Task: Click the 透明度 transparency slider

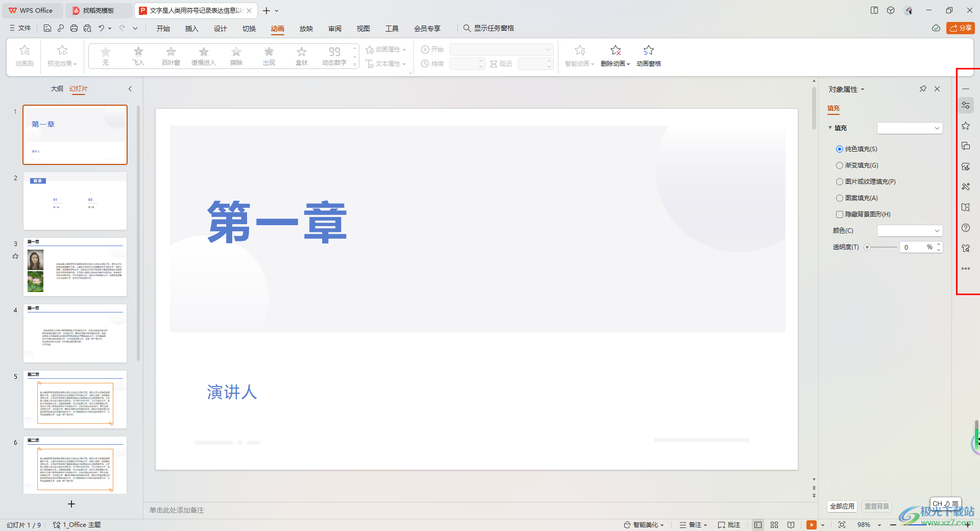Action: click(881, 247)
